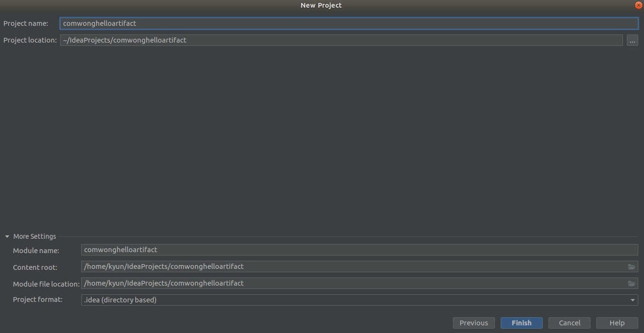644x333 pixels.
Task: Click the Module name field
Action: 359,250
